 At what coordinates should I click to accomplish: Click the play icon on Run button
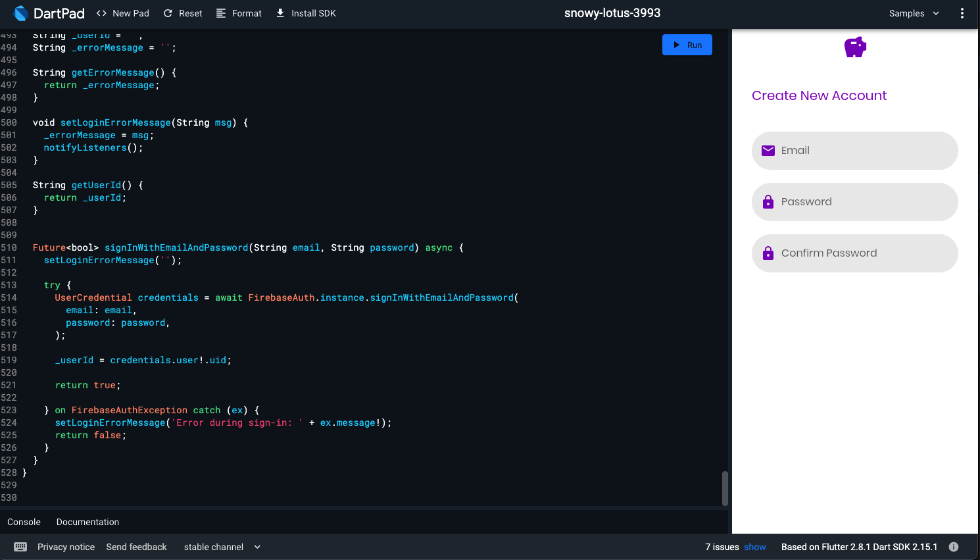[x=677, y=45]
